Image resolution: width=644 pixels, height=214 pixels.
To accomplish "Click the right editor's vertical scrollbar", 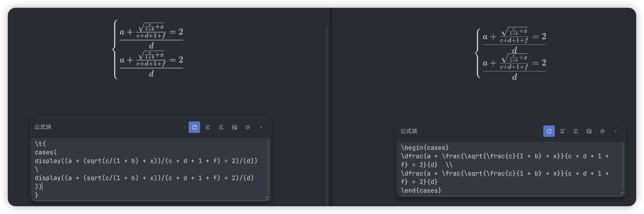I will (x=623, y=167).
